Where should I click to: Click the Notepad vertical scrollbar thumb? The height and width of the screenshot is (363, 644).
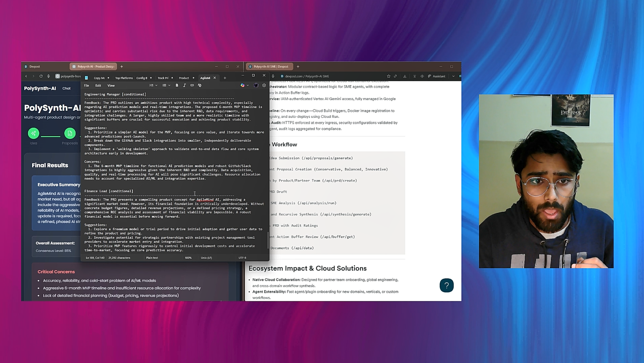pos(268,240)
